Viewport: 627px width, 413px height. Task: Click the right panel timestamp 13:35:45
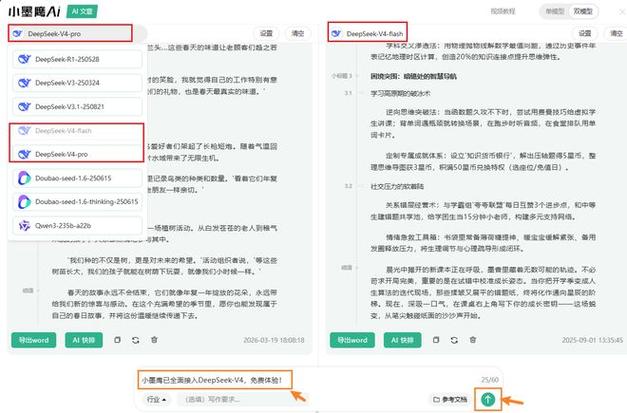click(592, 340)
